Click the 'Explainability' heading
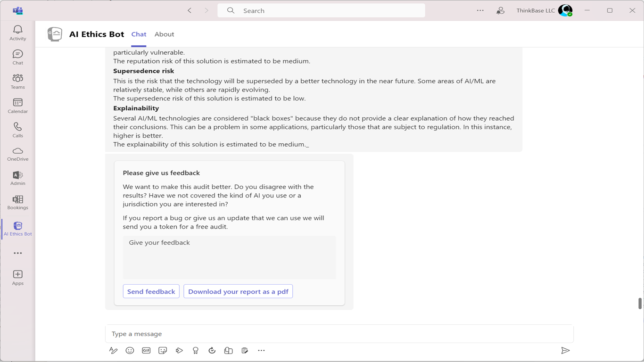The image size is (644, 362). coord(136,108)
